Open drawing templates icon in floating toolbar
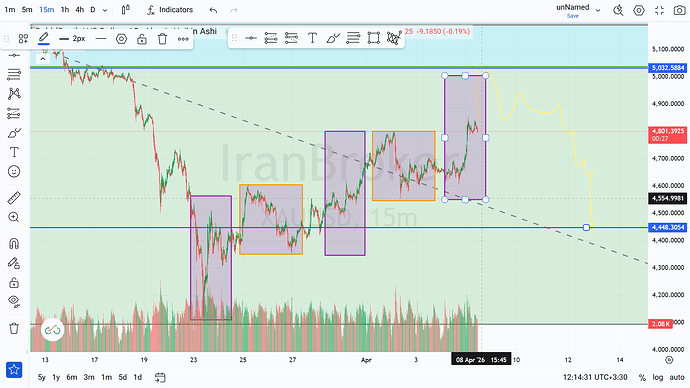 click(x=23, y=39)
